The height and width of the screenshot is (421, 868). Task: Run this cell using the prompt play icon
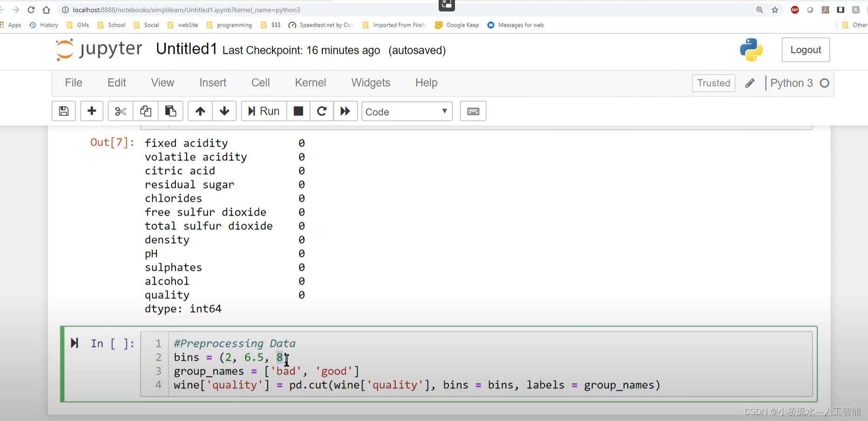(x=74, y=344)
